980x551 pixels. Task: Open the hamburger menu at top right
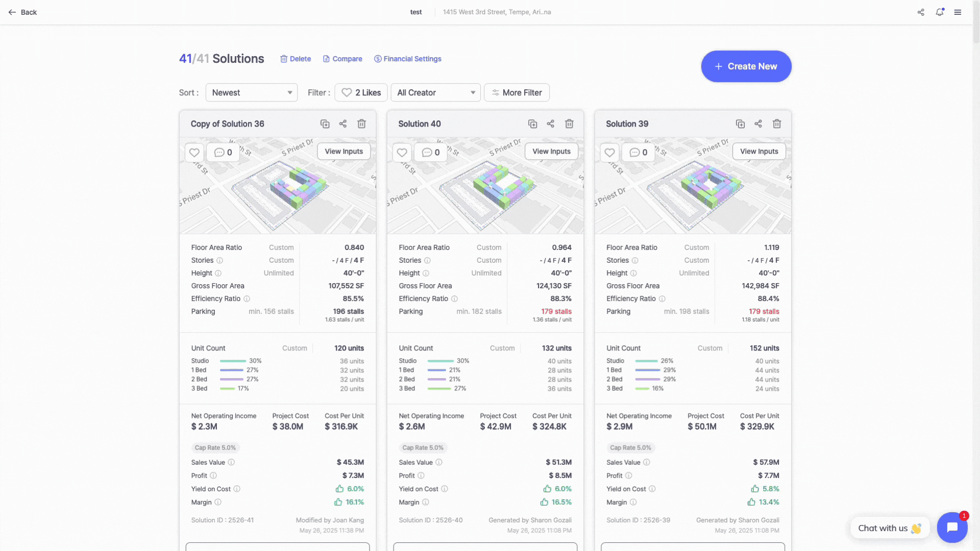click(x=958, y=12)
